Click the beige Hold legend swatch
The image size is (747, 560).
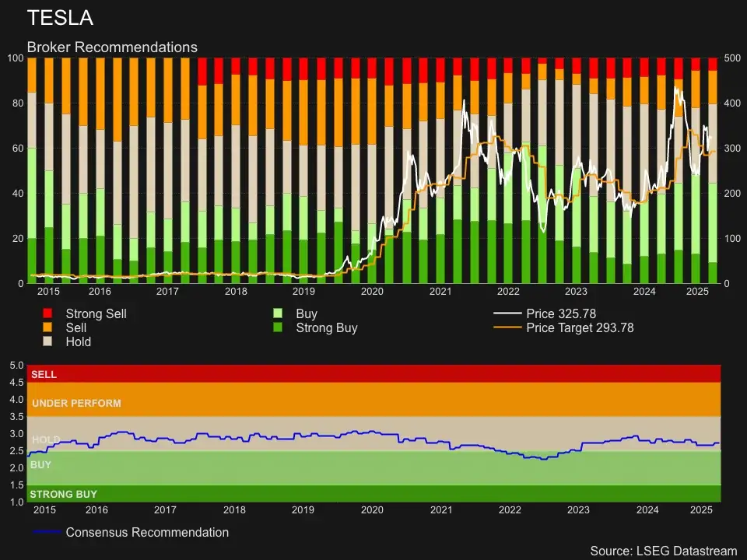(47, 341)
